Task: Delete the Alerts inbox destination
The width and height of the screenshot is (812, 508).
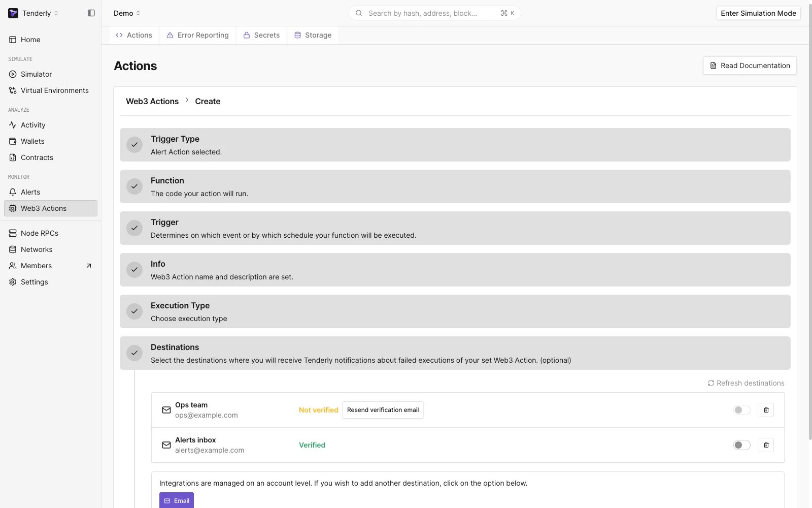Action: tap(766, 445)
